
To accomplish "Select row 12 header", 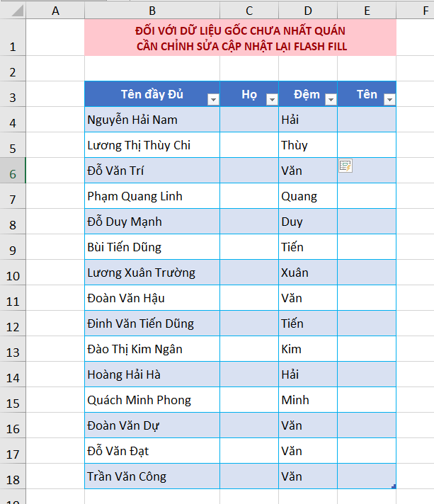I will pos(13,323).
